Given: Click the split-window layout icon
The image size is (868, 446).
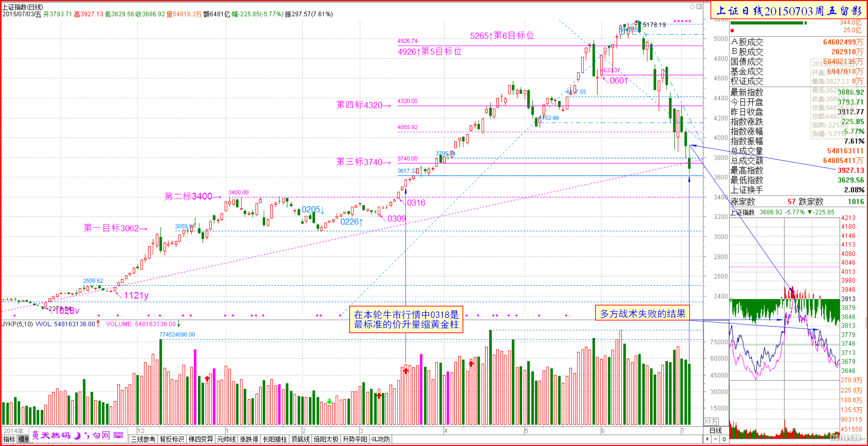Looking at the screenshot, I should pos(699,6).
